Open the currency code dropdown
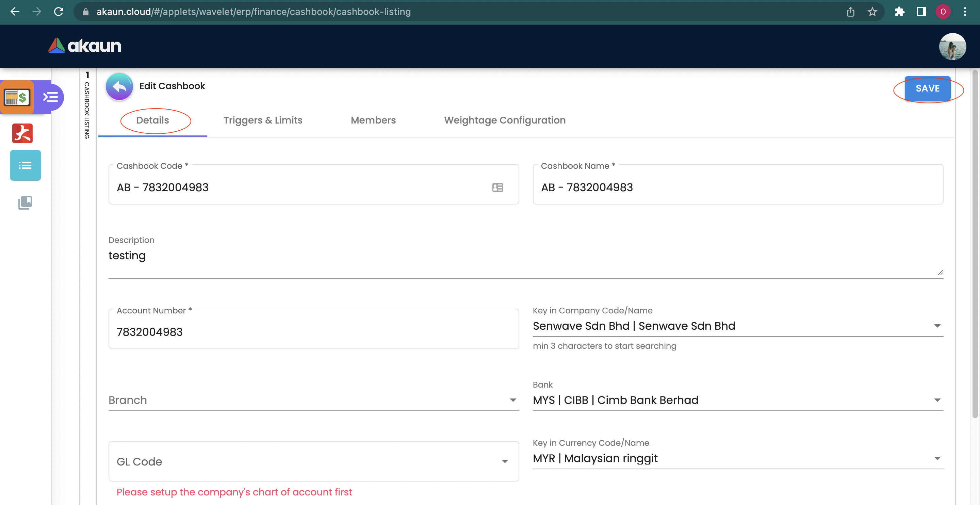 click(937, 458)
